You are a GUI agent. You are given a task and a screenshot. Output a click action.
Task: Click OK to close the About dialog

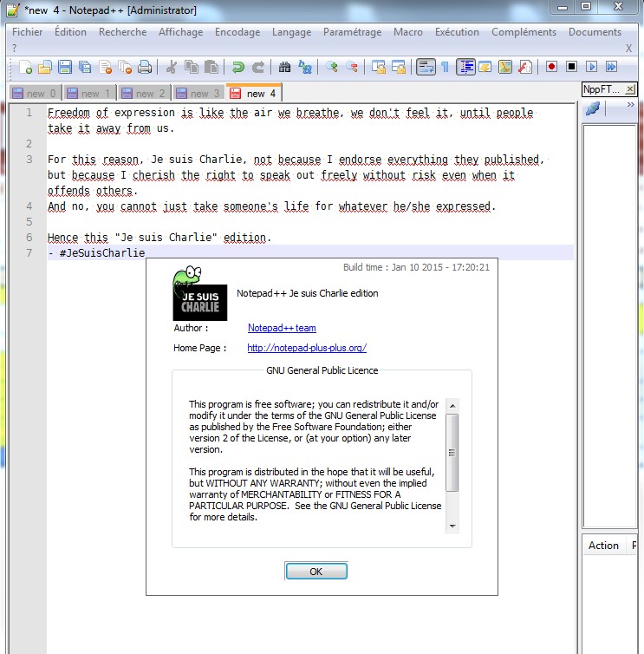[x=316, y=571]
